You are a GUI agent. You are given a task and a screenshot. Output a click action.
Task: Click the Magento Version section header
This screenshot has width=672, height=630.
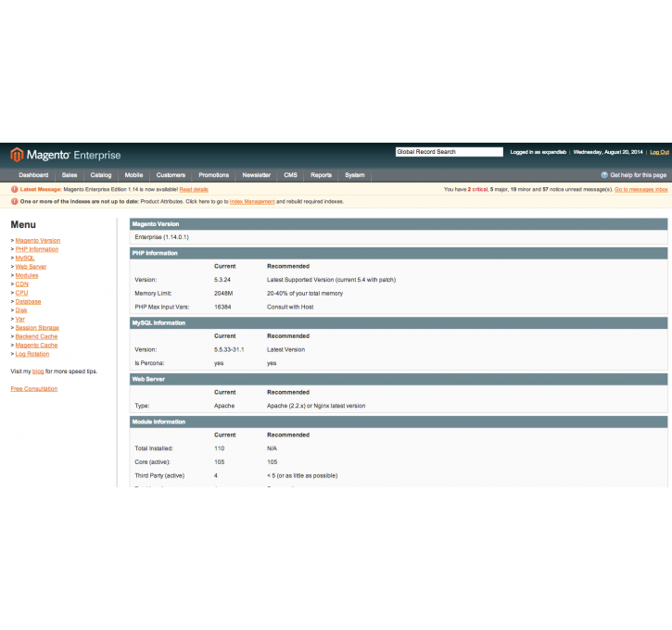click(399, 224)
